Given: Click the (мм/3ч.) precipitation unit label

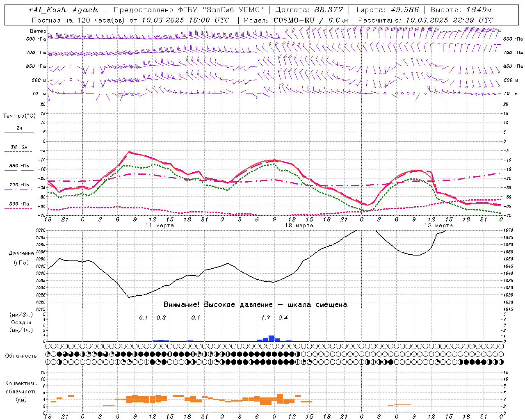Looking at the screenshot, I should (x=21, y=315).
